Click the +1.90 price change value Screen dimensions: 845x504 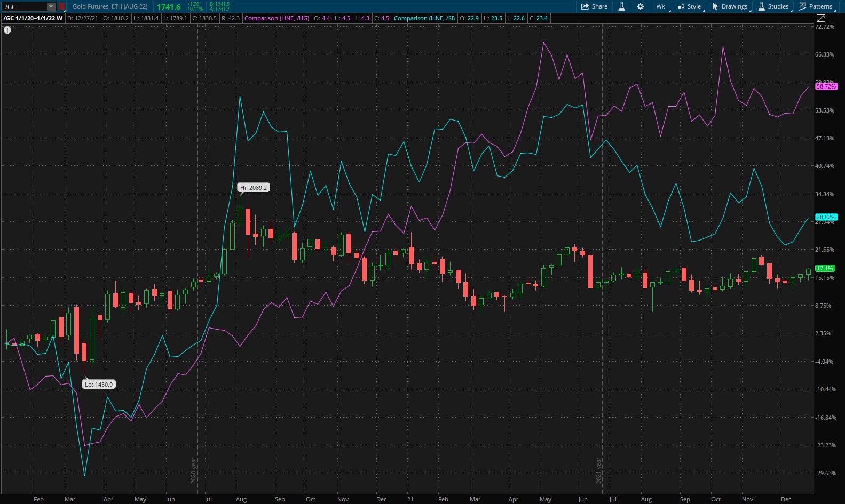(193, 4)
